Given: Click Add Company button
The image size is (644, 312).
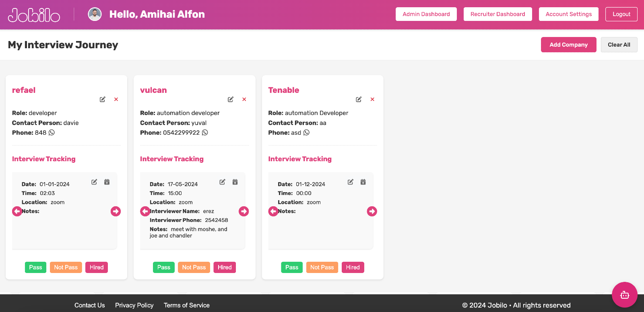Looking at the screenshot, I should click(x=569, y=45).
